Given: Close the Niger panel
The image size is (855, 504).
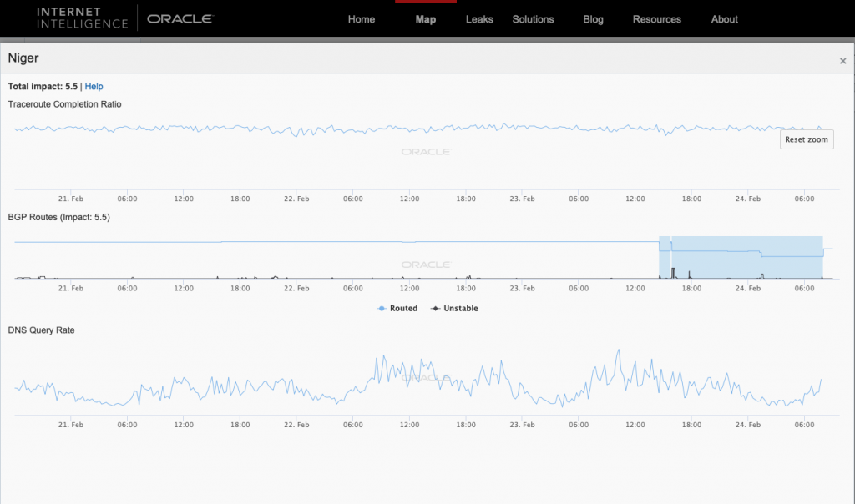Looking at the screenshot, I should [842, 61].
